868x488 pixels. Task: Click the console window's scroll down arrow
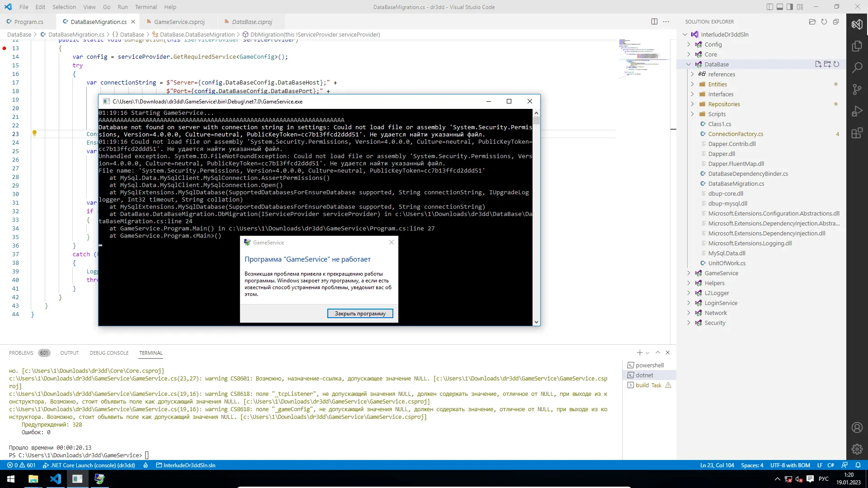pyautogui.click(x=536, y=322)
